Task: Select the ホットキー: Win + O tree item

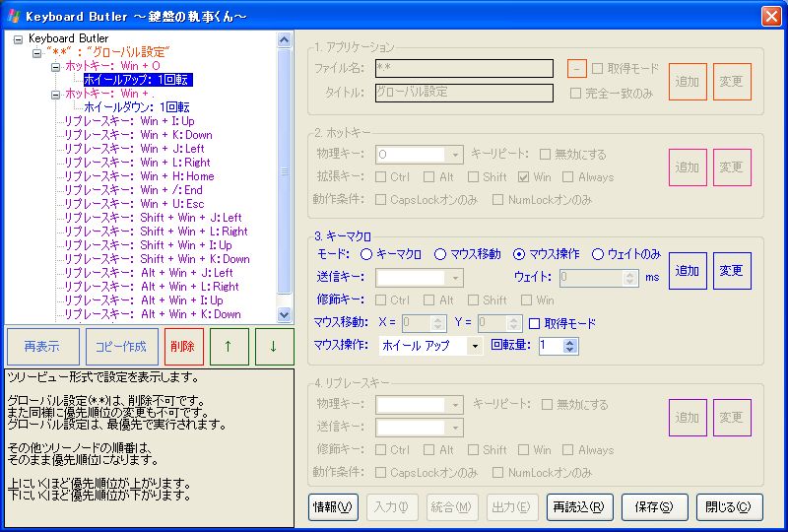Action: tap(112, 66)
